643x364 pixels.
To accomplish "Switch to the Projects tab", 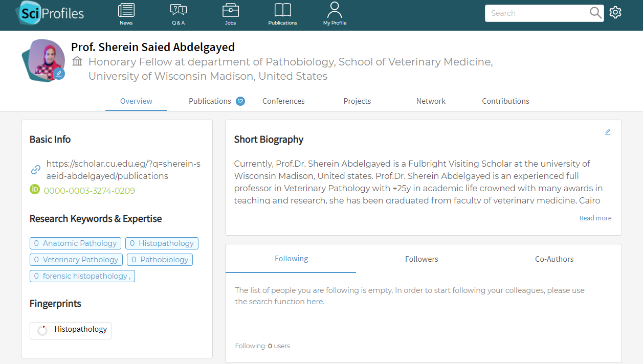I will point(357,101).
